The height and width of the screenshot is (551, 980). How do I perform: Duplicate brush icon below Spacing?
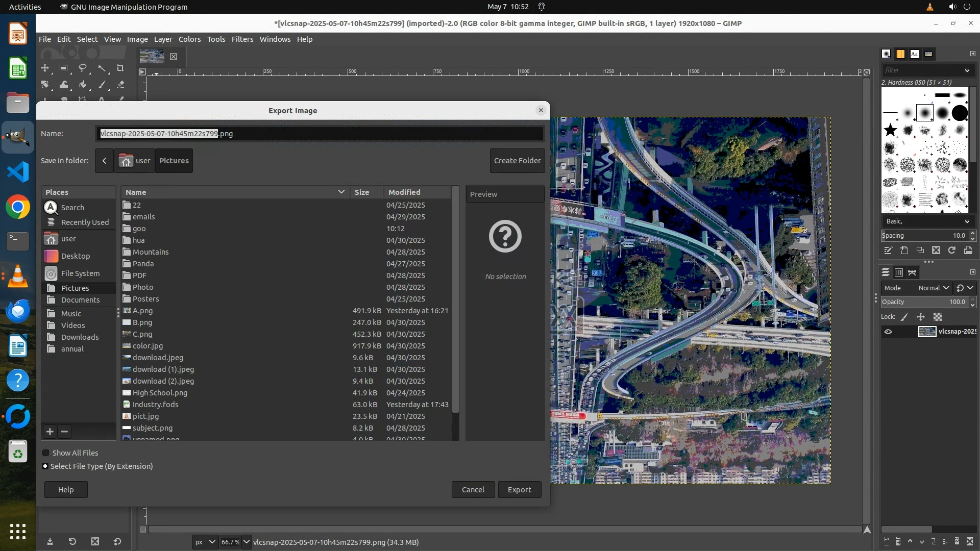point(920,250)
